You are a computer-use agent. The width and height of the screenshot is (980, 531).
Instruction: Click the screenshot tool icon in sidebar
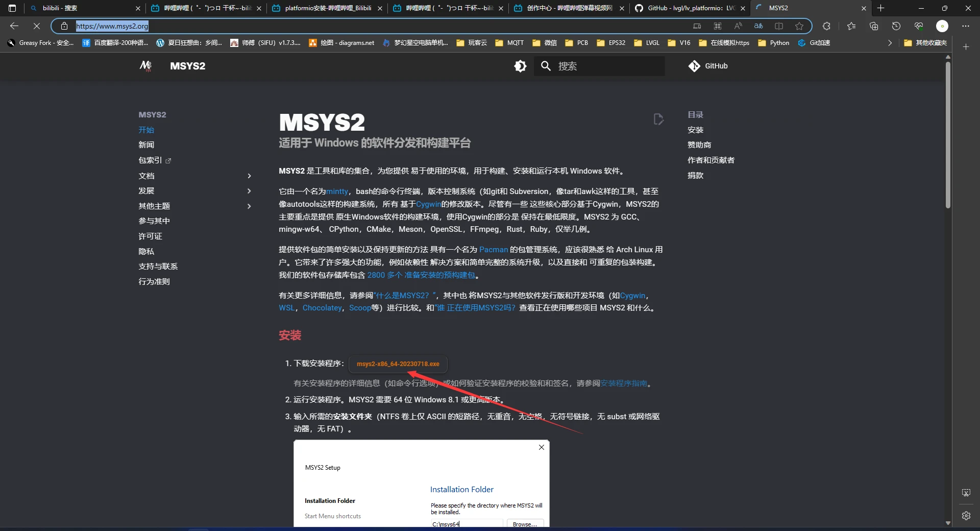coord(966,493)
